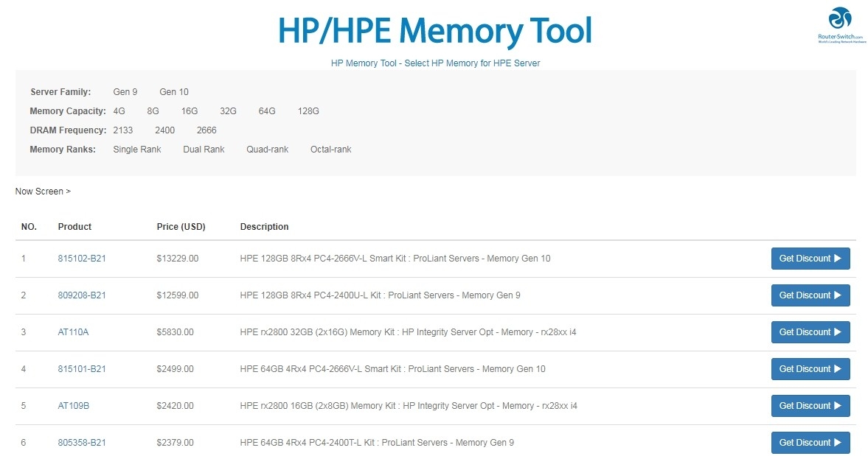868x456 pixels.
Task: Open product AT109B
Action: pos(74,406)
